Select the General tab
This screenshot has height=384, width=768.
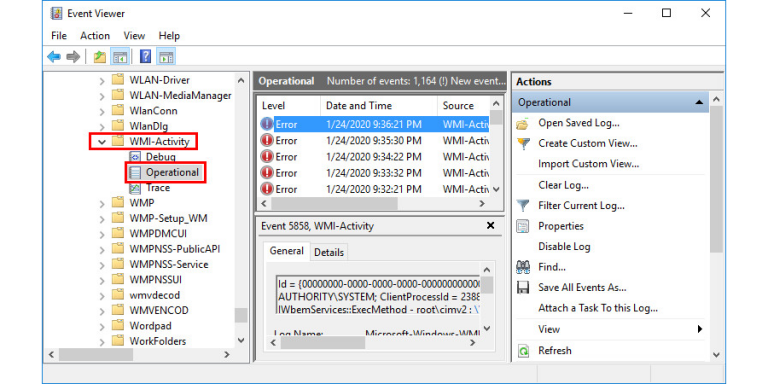coord(287,251)
